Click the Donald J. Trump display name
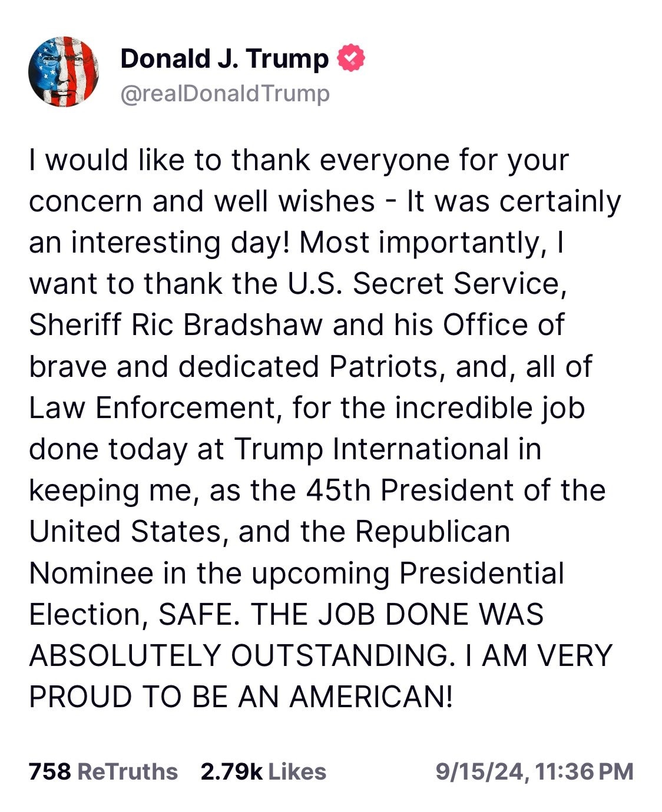 pos(224,58)
